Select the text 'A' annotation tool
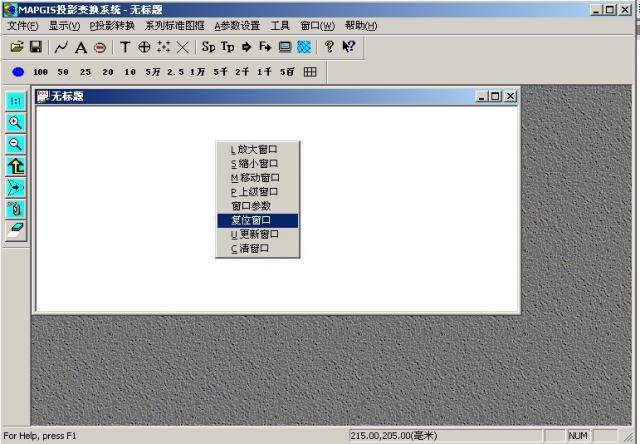Screen dimensions: 640x444 [81, 47]
